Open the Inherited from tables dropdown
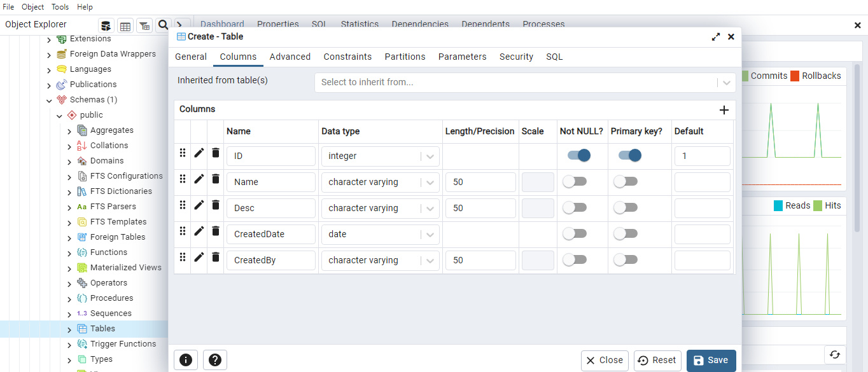 click(x=725, y=83)
